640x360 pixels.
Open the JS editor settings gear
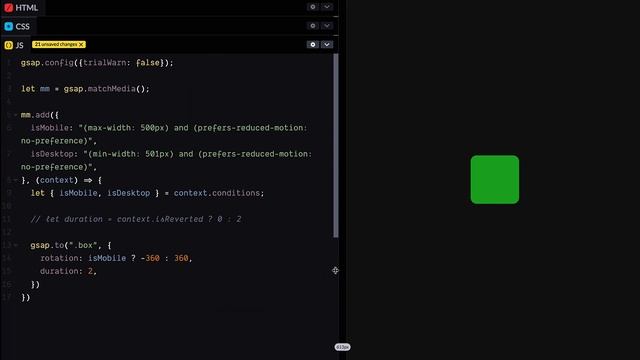tap(313, 44)
